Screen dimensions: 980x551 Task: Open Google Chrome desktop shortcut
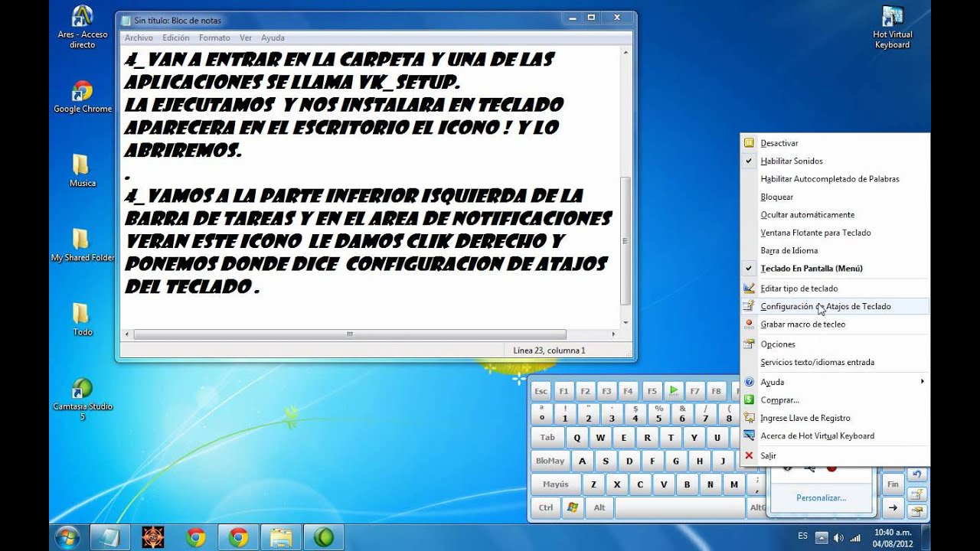coord(82,97)
